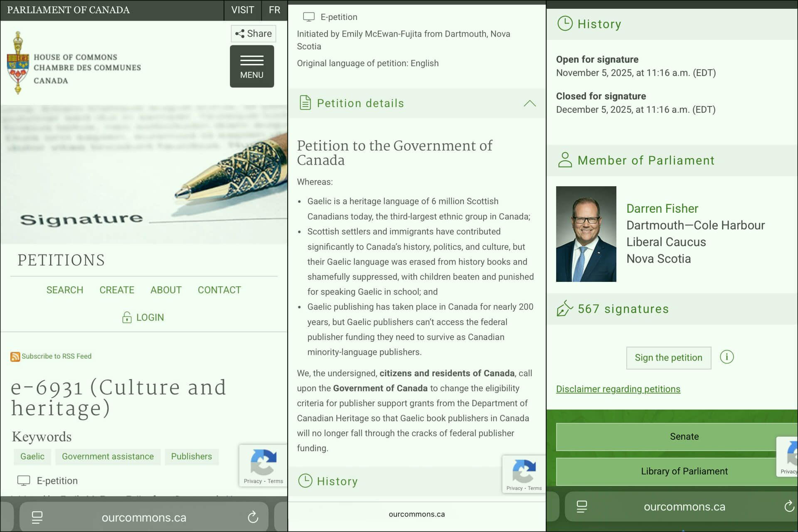This screenshot has width=798, height=532.
Task: Open Disclaimer regarding petitions link
Action: 618,389
